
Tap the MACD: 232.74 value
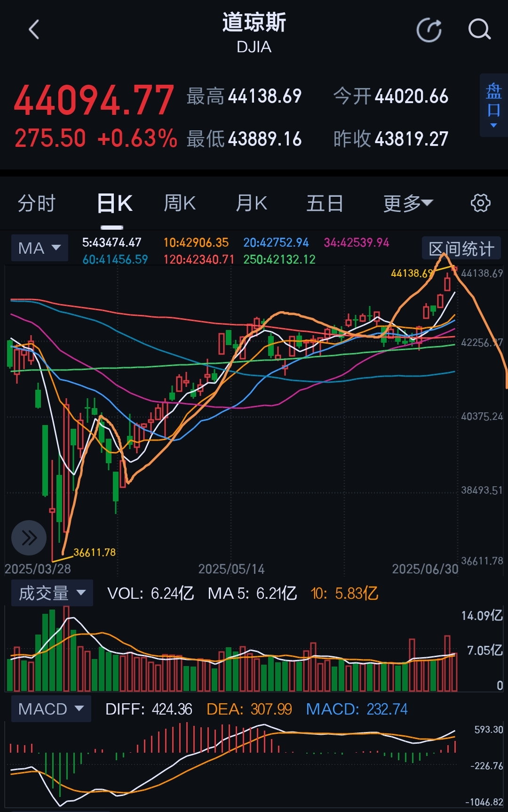click(357, 709)
